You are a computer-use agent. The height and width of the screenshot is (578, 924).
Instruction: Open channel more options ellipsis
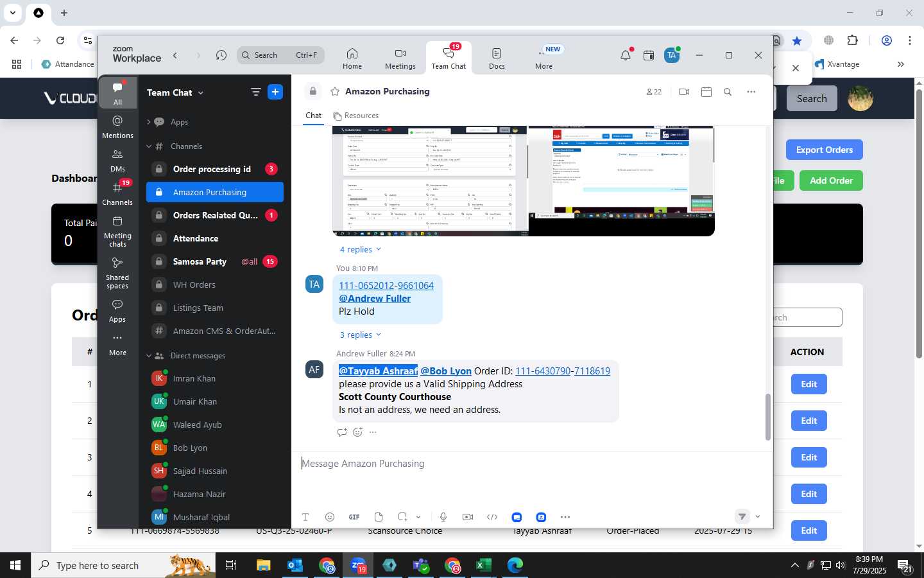(751, 92)
